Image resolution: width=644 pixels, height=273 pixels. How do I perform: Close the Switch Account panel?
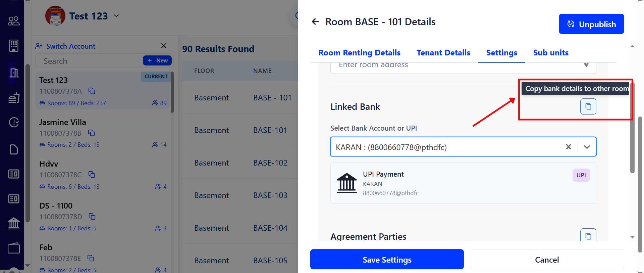click(164, 46)
